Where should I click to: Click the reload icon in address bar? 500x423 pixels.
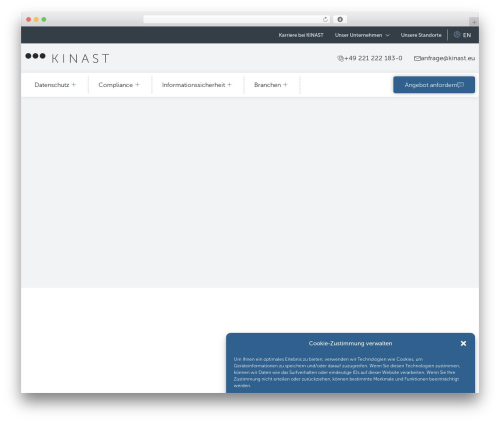(325, 19)
